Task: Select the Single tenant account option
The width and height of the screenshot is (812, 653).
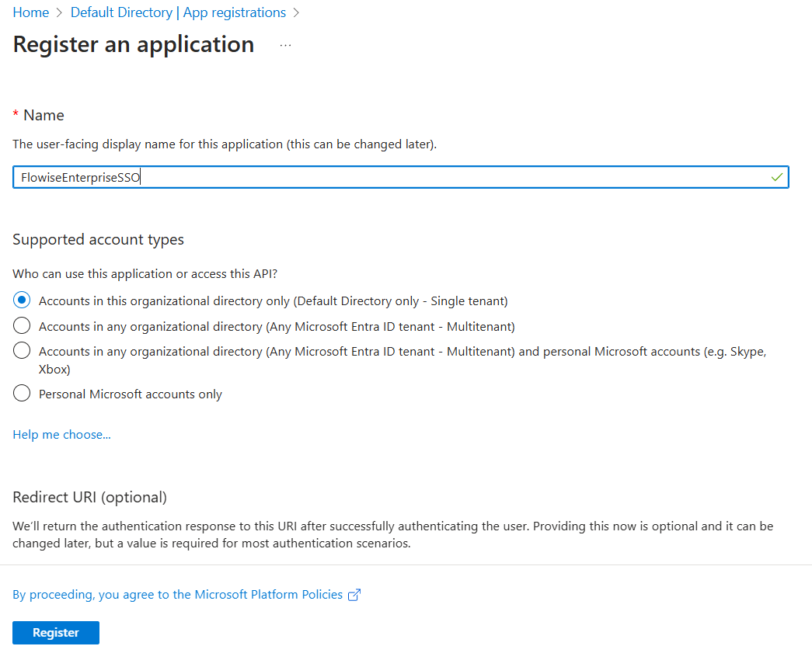Action: (x=23, y=300)
